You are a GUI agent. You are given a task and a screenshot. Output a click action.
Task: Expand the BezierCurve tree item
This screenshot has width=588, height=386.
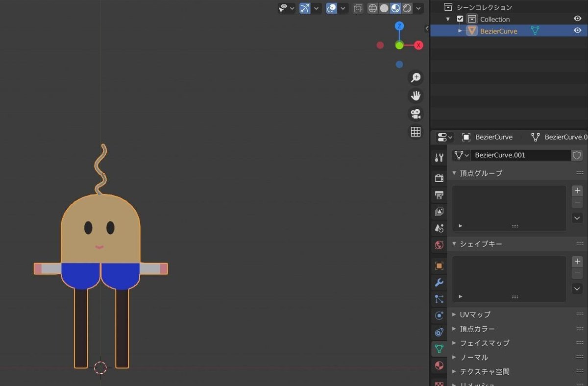460,31
